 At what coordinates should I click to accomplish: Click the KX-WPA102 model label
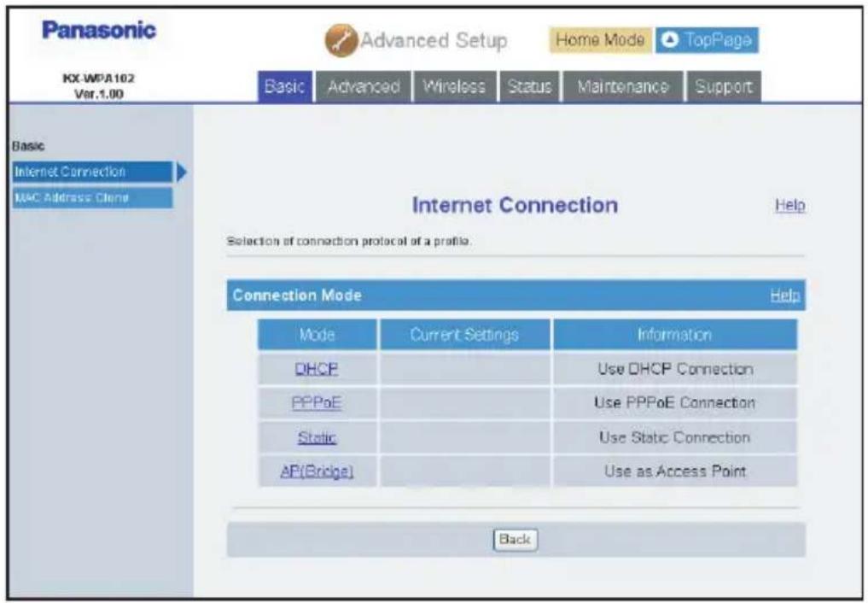(98, 78)
